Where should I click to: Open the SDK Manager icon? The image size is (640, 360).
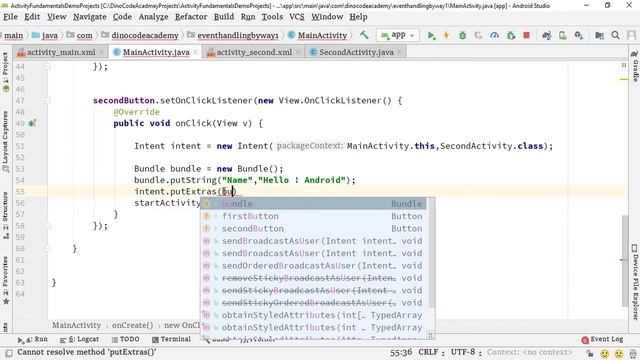pyautogui.click(x=579, y=36)
